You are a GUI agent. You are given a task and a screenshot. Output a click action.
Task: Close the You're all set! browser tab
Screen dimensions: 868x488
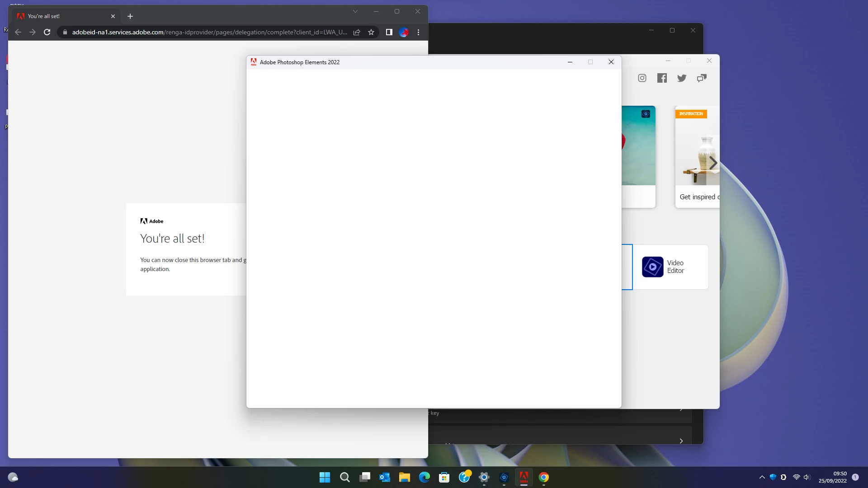click(x=113, y=16)
